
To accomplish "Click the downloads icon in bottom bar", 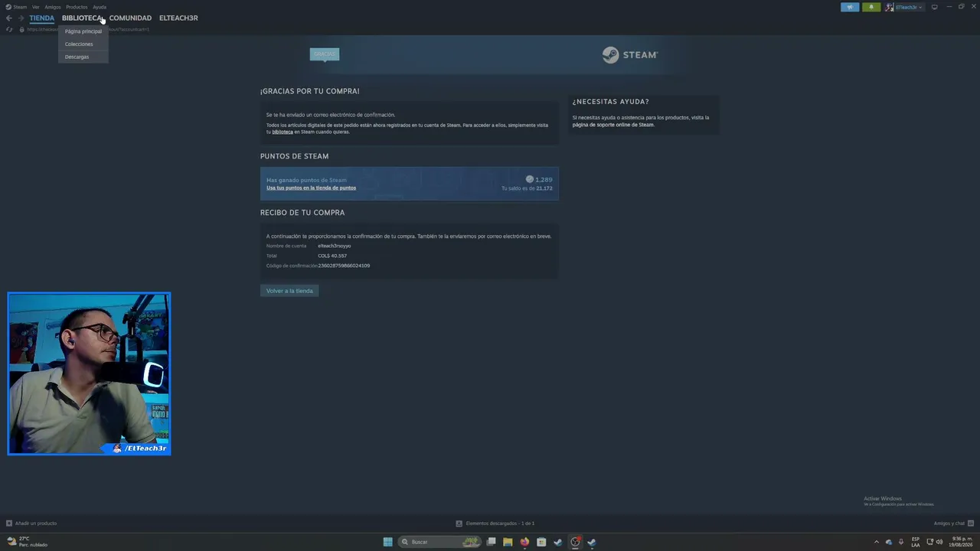I will click(x=459, y=523).
